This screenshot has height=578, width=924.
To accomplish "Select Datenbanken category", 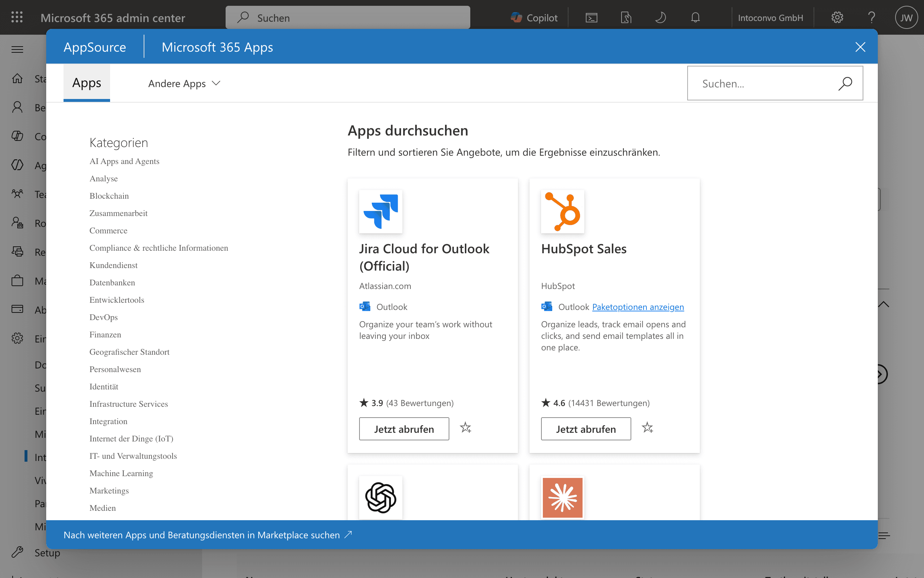I will pyautogui.click(x=112, y=282).
